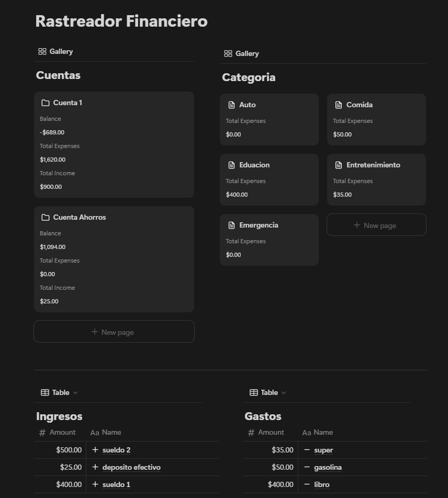Add a New page in Categoria gallery
The height and width of the screenshot is (498, 448).
(x=376, y=225)
